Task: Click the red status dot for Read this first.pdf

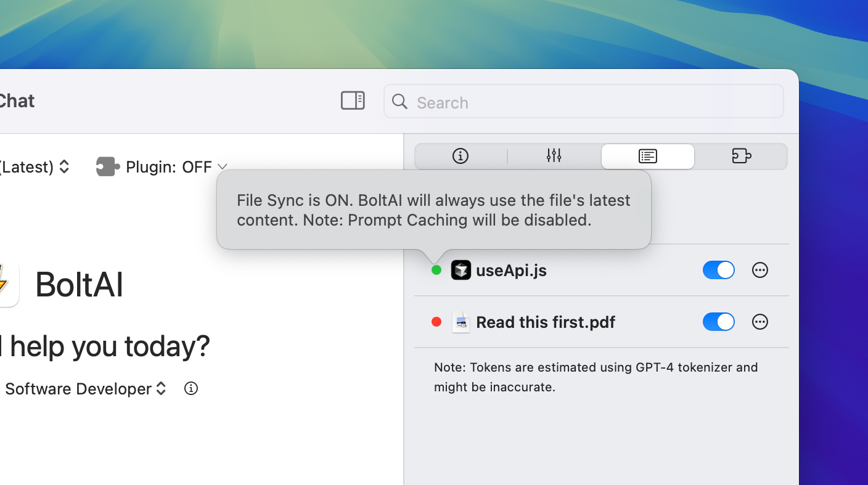Action: pos(436,322)
